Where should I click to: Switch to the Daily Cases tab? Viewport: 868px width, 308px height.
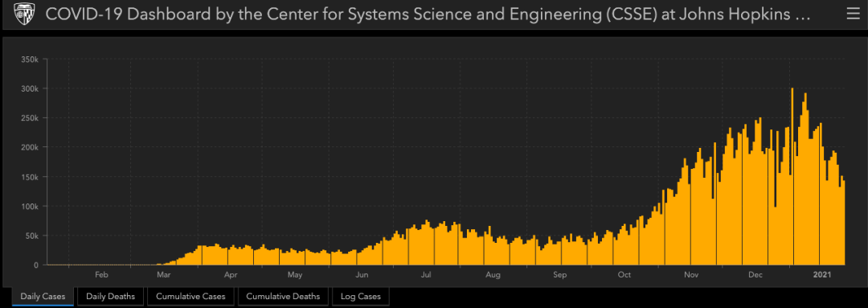point(43,297)
